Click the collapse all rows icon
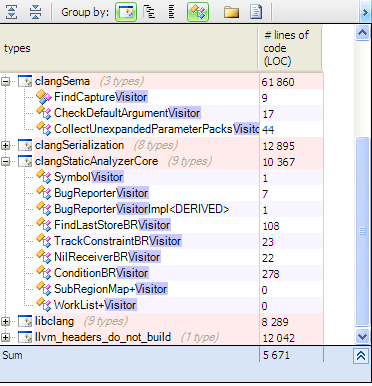The height and width of the screenshot is (386, 372). 35,12
